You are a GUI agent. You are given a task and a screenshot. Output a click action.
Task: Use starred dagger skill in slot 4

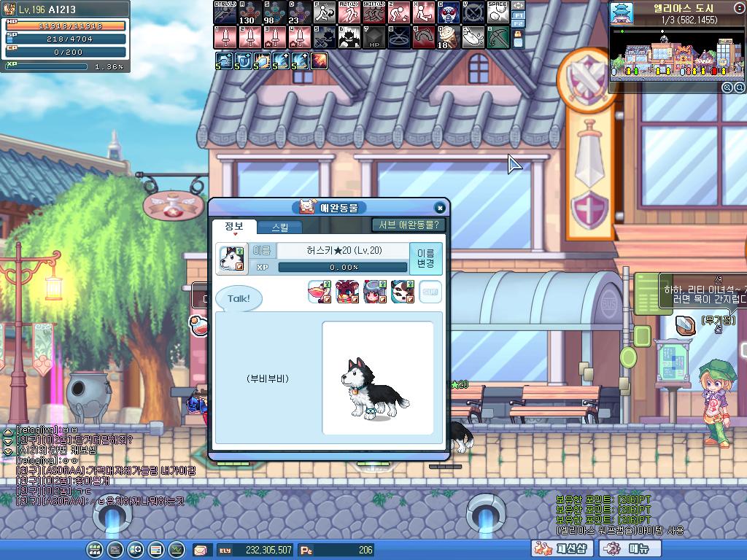(300, 37)
